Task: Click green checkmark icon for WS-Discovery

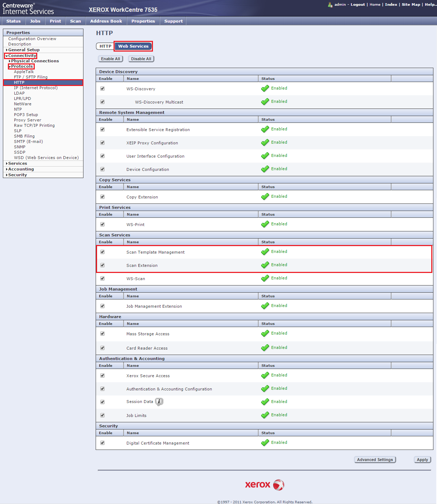Action: [x=265, y=88]
